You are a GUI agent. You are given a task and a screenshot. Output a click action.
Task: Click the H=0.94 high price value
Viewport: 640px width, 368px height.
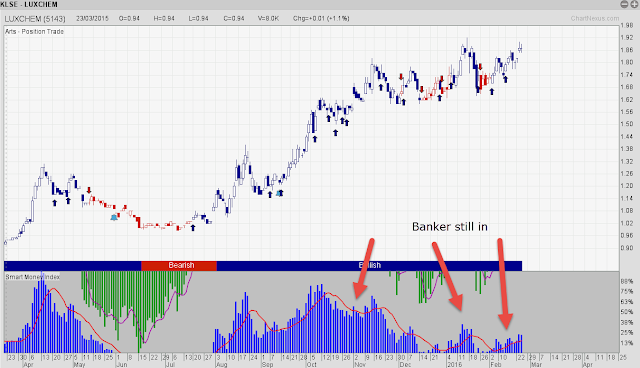point(164,18)
